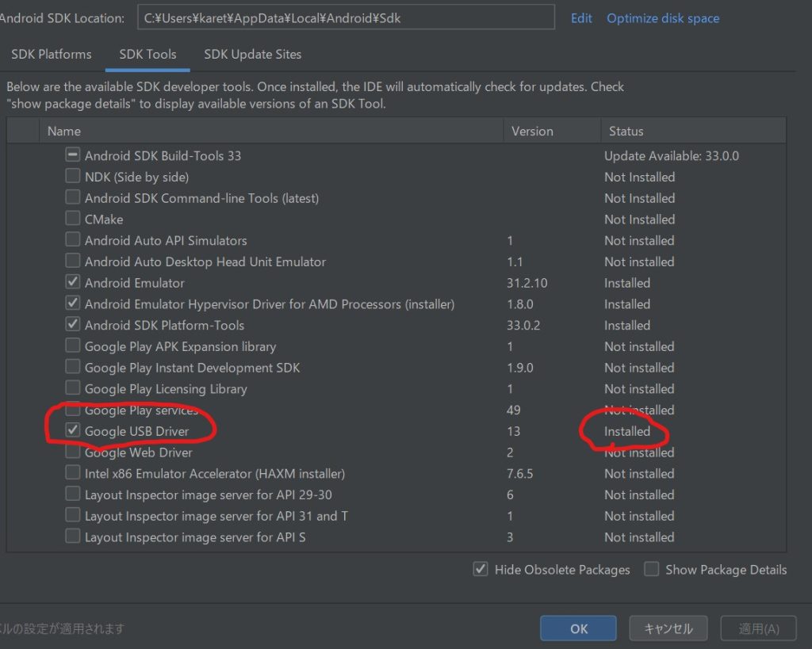The height and width of the screenshot is (649, 812).
Task: Check Layout Inspector for API 31 and T
Action: 72,515
